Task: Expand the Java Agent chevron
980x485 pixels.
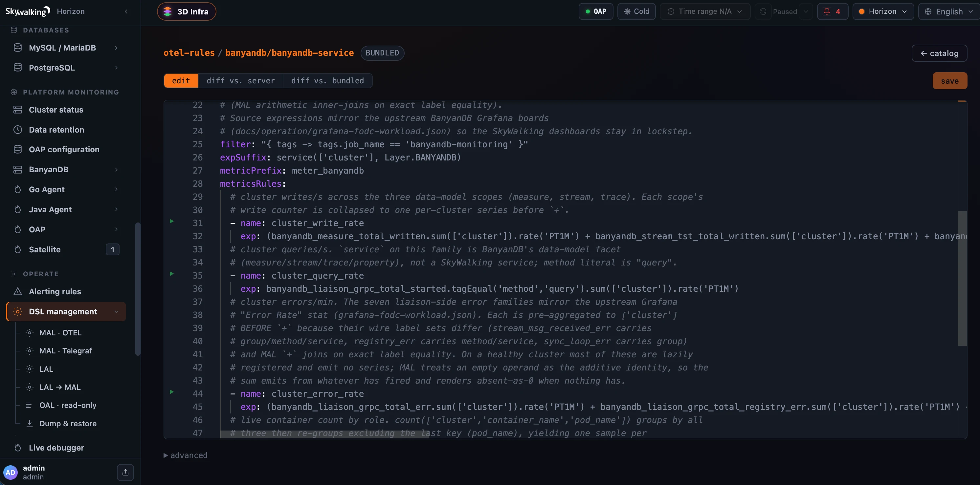Action: point(116,209)
